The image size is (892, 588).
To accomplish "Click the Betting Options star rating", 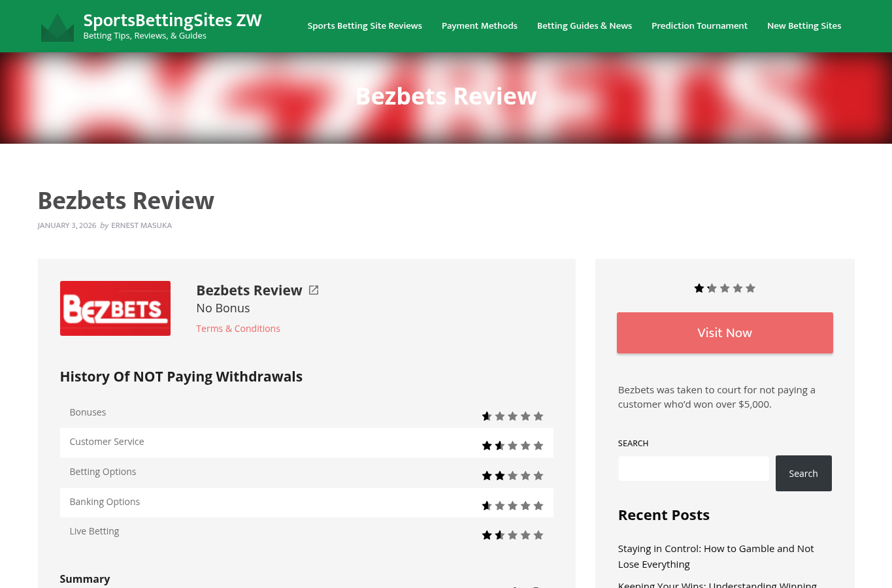I will [x=512, y=476].
